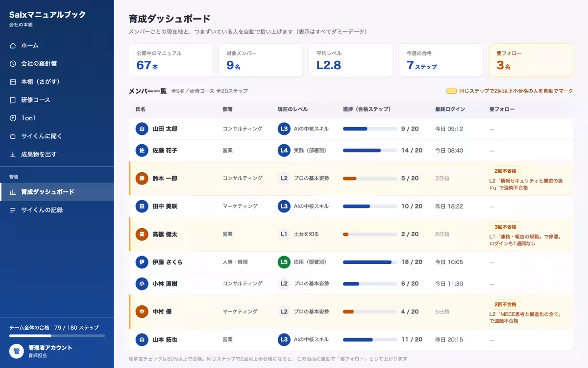Screen dimensions: 588x368
Task: Click the L1 level badge for 高橋 健太
Action: click(284, 235)
